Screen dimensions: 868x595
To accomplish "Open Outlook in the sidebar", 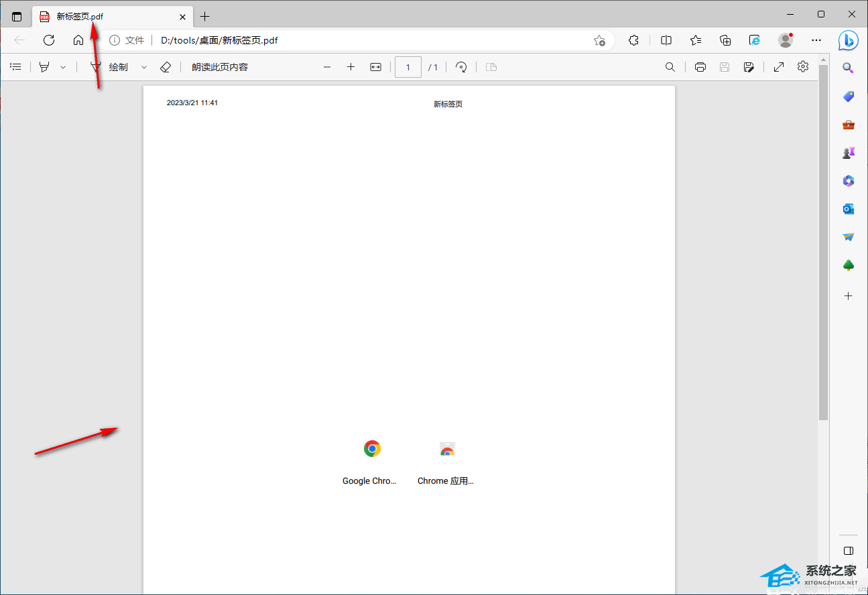I will click(848, 209).
